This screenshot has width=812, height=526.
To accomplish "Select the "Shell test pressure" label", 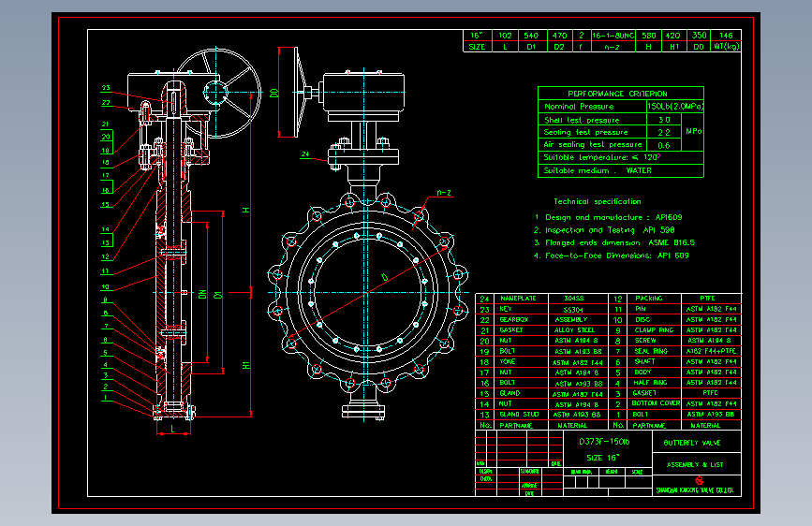I will (582, 120).
